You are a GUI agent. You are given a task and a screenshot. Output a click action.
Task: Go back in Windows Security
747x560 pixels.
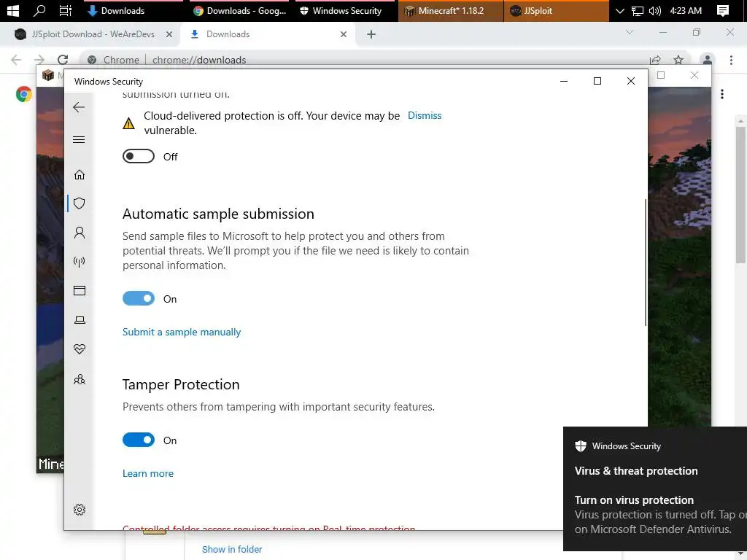pyautogui.click(x=79, y=107)
